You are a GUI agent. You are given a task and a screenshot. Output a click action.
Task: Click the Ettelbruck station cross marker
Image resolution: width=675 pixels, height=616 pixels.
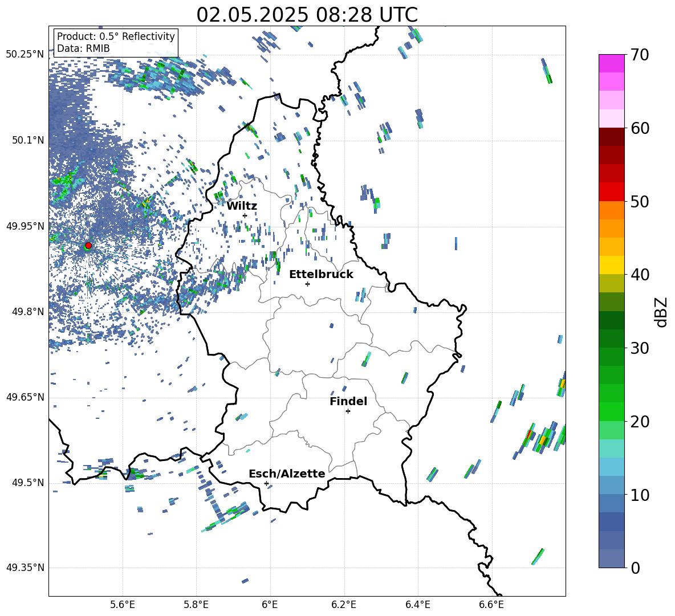click(307, 284)
